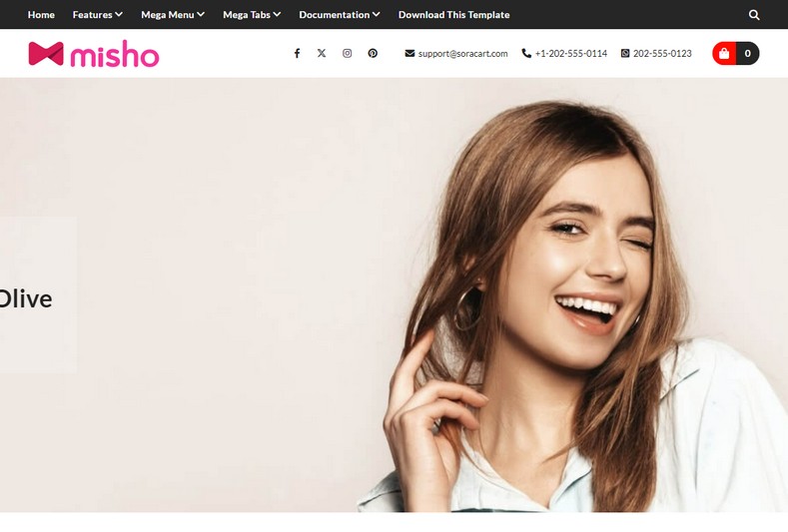
Task: Click the envelope email icon
Action: coord(409,53)
